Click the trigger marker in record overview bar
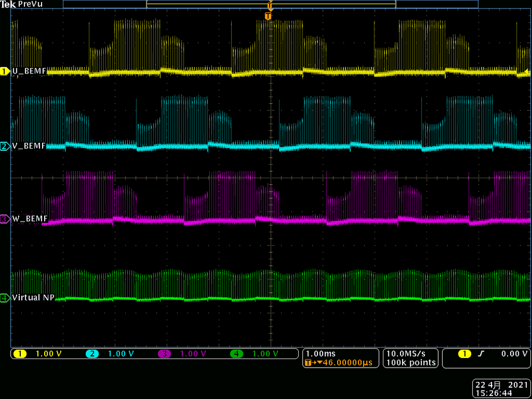The height and width of the screenshot is (399, 532). [270, 5]
